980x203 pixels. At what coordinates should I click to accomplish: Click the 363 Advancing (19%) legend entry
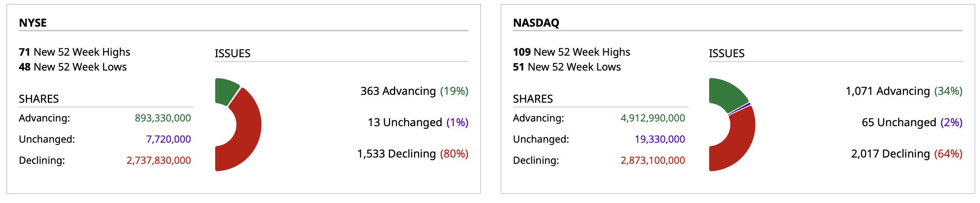click(414, 91)
